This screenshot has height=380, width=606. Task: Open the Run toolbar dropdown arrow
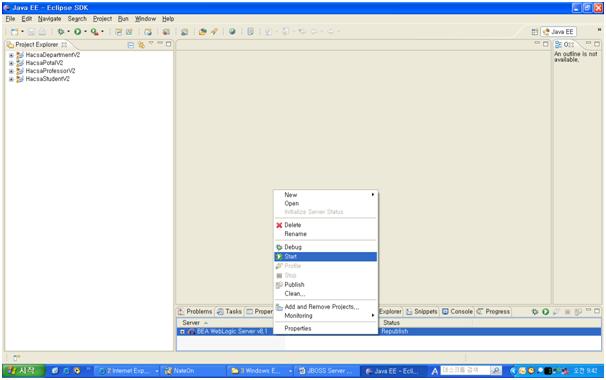click(85, 32)
